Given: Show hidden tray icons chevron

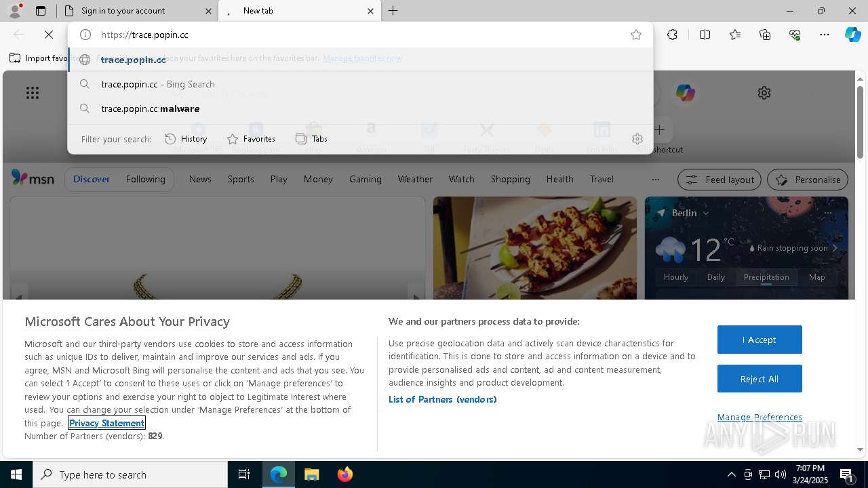Looking at the screenshot, I should (731, 474).
